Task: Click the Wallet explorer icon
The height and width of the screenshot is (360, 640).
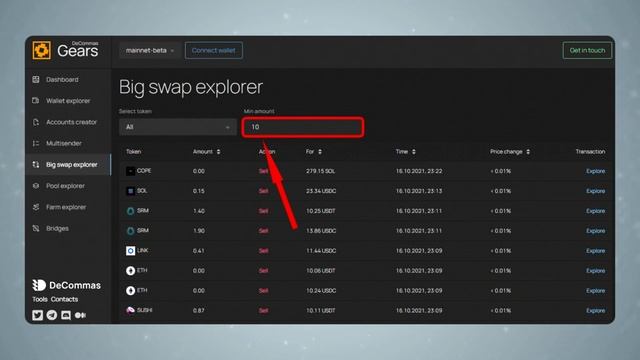Action: tap(36, 100)
